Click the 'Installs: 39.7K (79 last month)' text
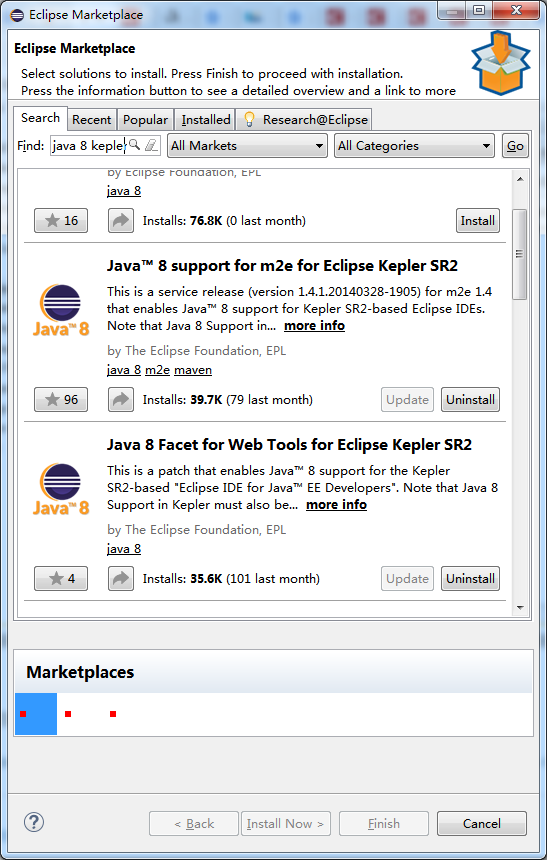 point(228,400)
